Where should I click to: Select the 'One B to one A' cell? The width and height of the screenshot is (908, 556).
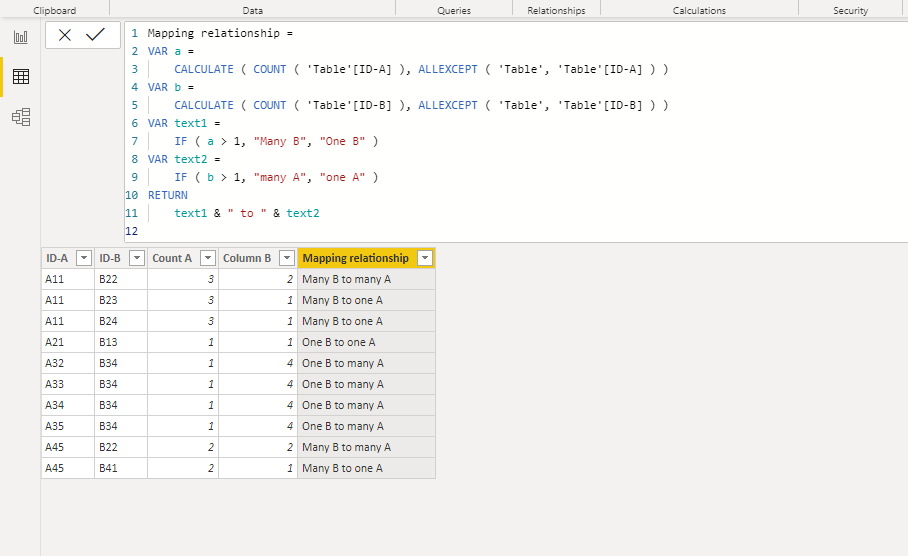pyautogui.click(x=367, y=342)
